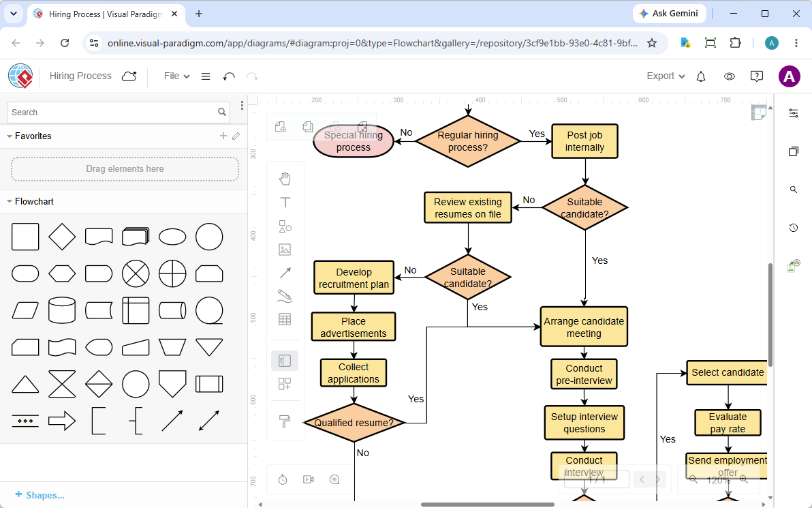Open the browser extensions puzzle icon
Screen dimensions: 812x508
735,43
